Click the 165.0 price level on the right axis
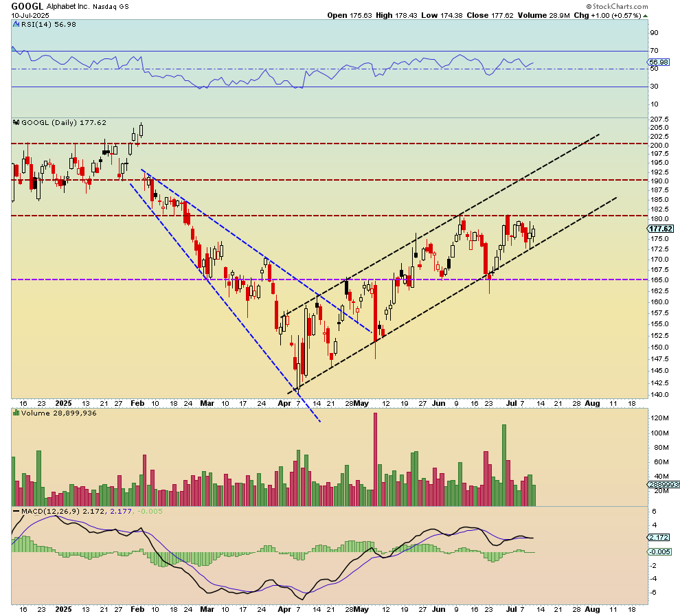Image resolution: width=680 pixels, height=616 pixels. pos(659,280)
